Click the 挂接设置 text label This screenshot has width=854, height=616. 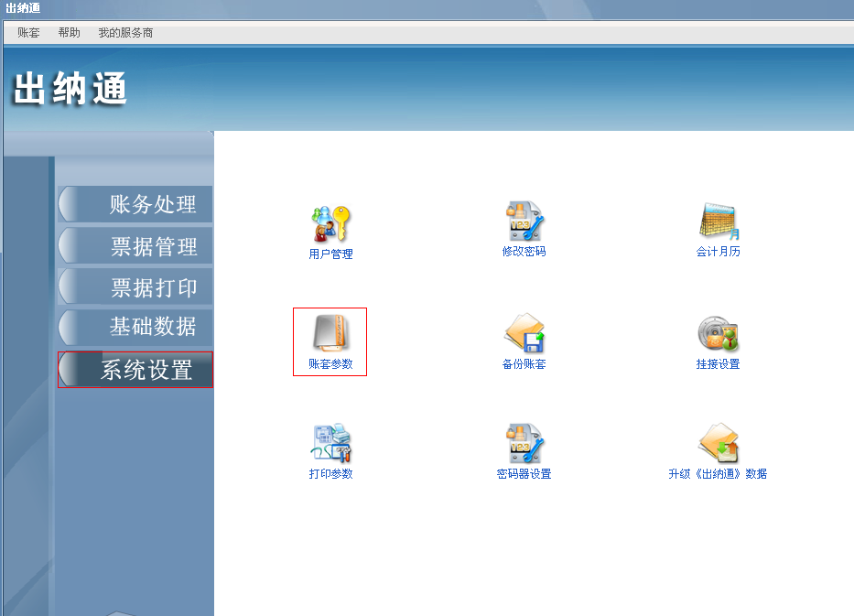tap(718, 363)
